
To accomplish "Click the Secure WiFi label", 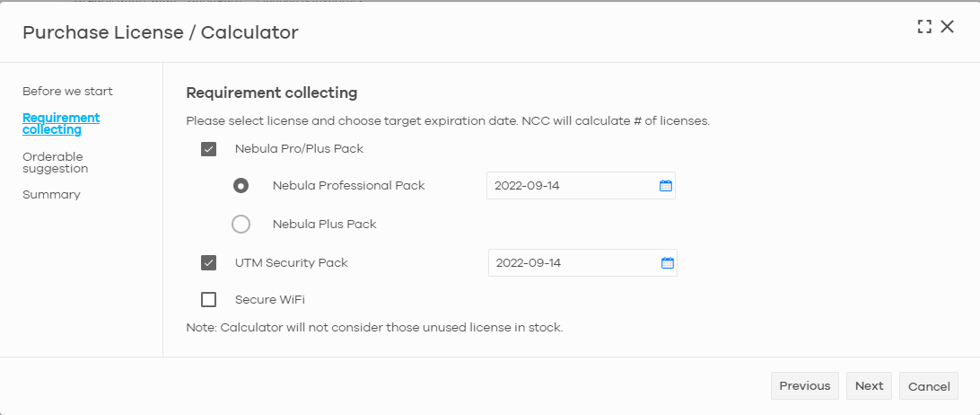I will coord(270,300).
